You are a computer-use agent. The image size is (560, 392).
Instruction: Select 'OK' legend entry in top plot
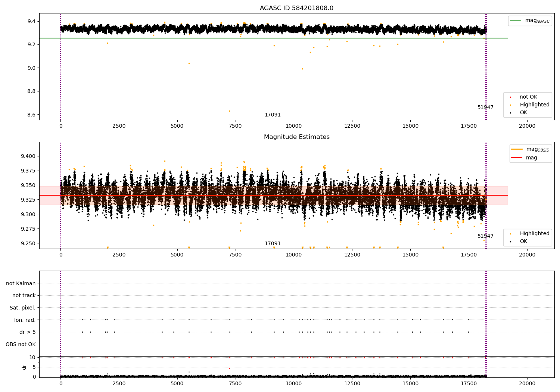click(523, 113)
